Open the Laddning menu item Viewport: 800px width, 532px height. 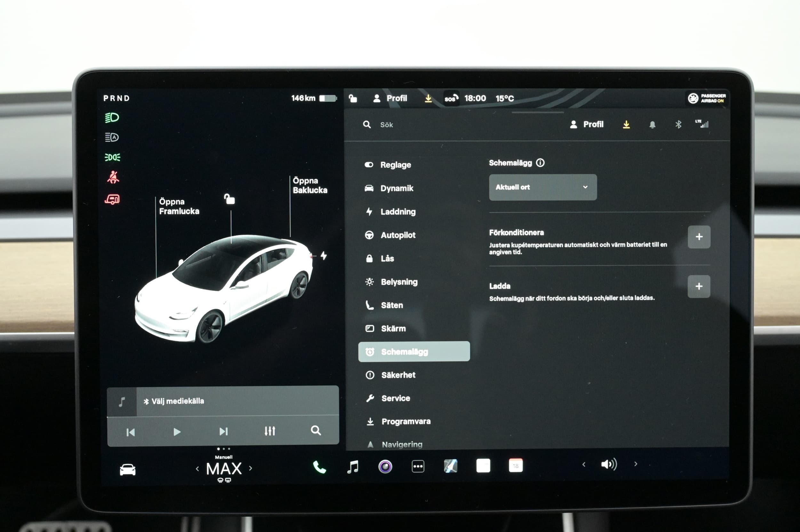click(x=397, y=212)
